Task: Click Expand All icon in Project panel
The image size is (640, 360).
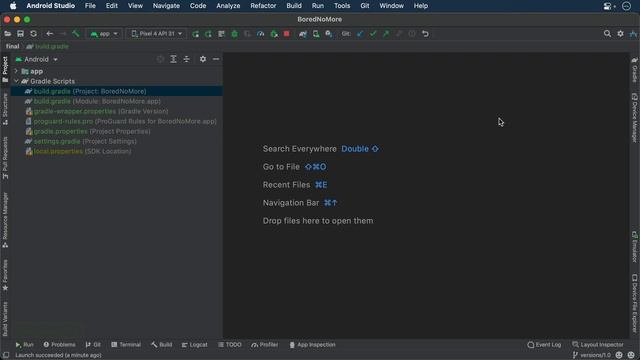Action: pos(173,59)
